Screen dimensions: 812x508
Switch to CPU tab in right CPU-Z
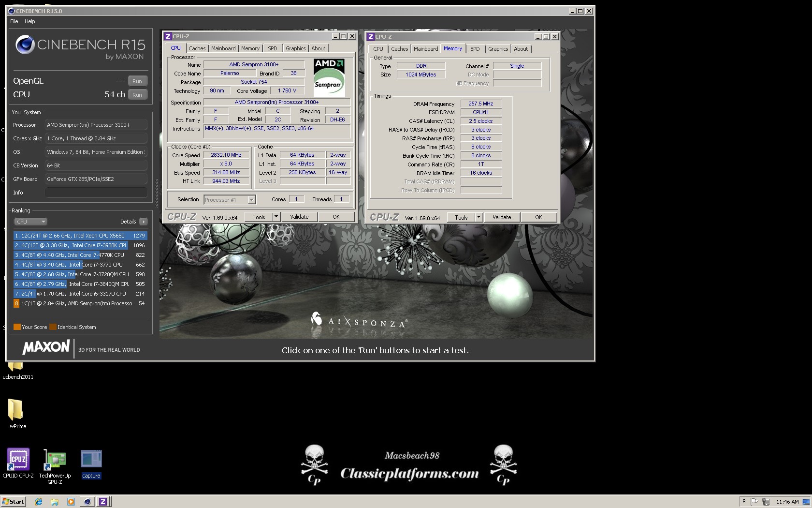(378, 49)
